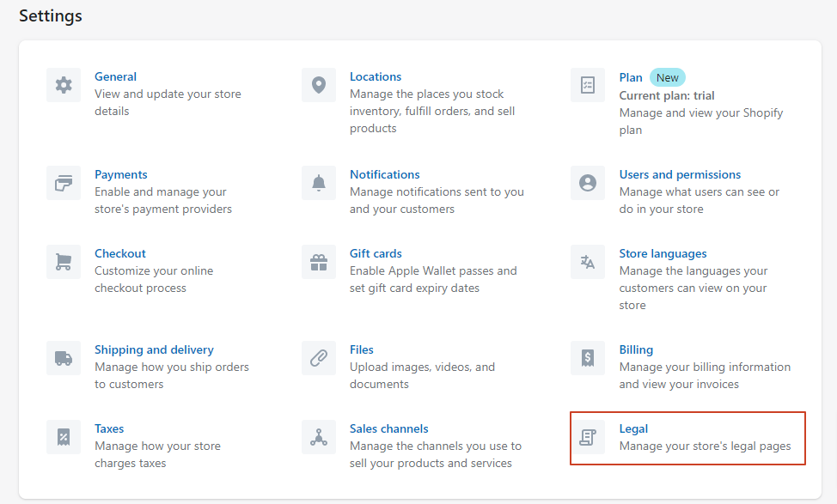837x504 pixels.
Task: Click the Plan checklist icon
Action: [x=588, y=85]
